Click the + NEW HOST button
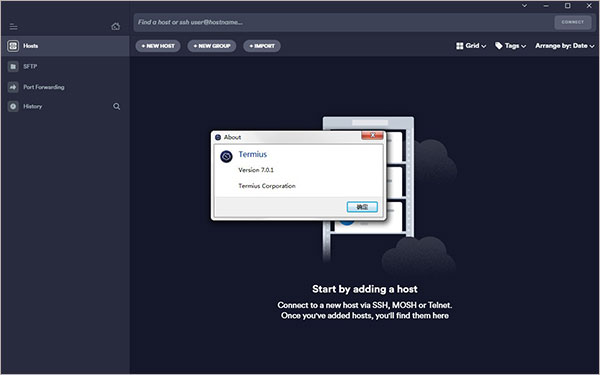600x375 pixels. click(x=158, y=46)
